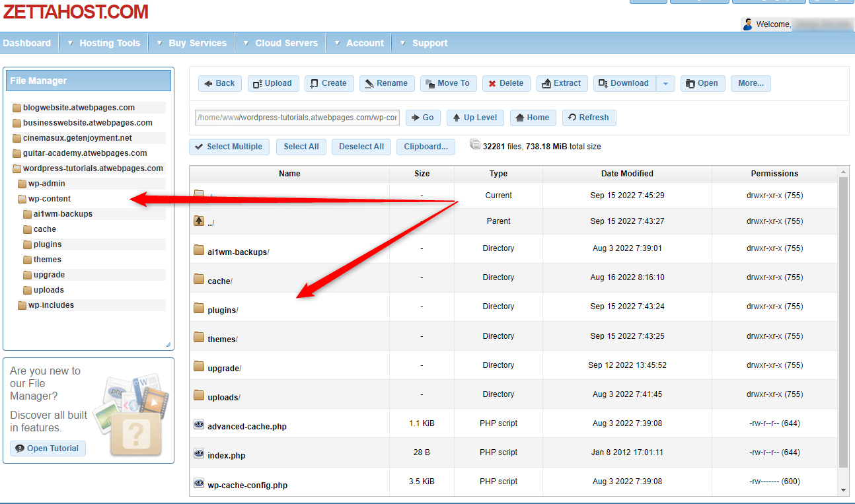Click the Back toolbar button
The height and width of the screenshot is (504, 855).
click(220, 83)
